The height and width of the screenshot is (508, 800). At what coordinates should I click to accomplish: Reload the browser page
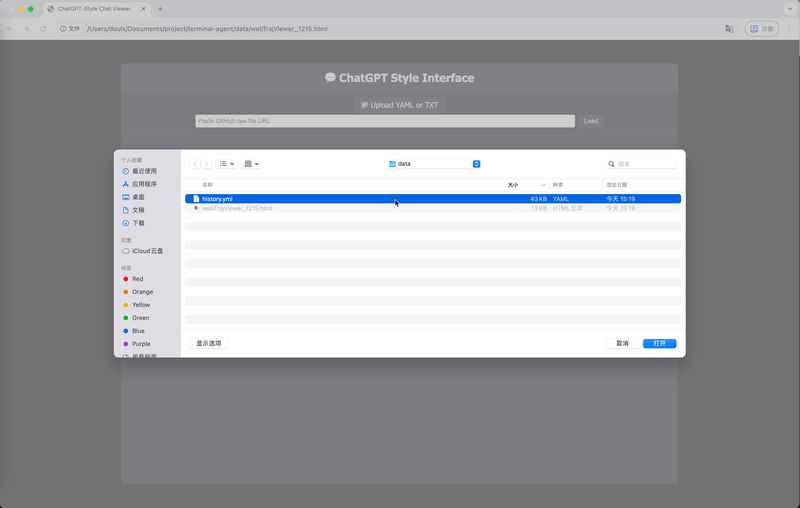tap(43, 29)
